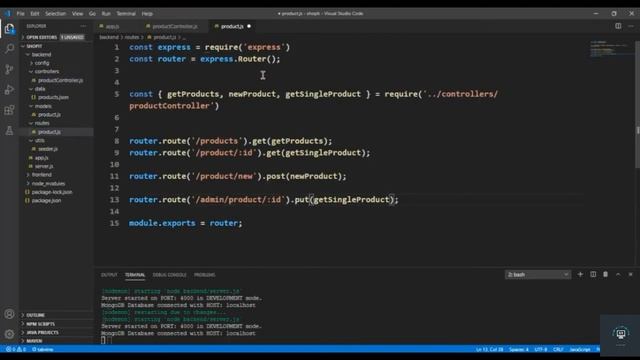Screen dimensions: 640x360
Task: Open the Run and Debug view
Action: pos(9,89)
